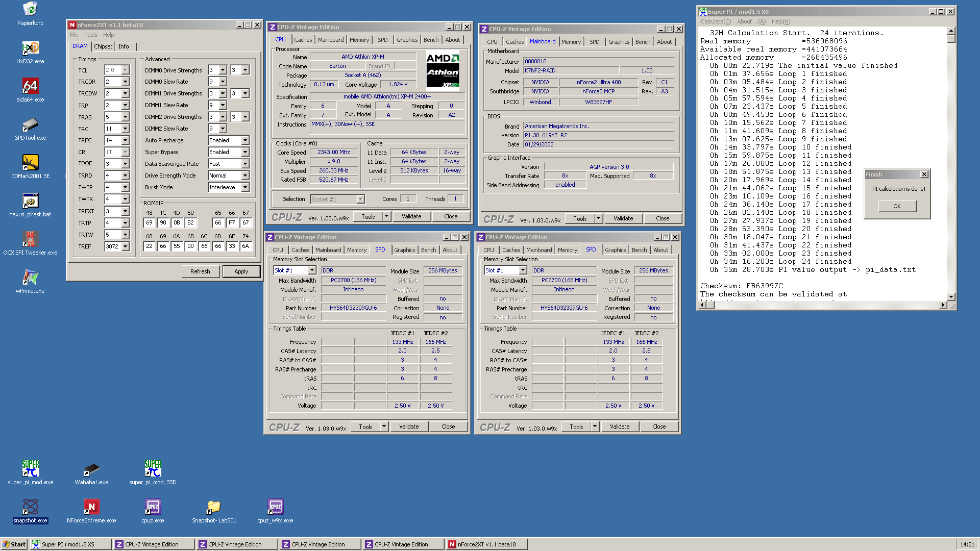Viewport: 980px width, 551px height.
Task: Open Bench tab in CPU window CPU-Z
Action: [431, 40]
